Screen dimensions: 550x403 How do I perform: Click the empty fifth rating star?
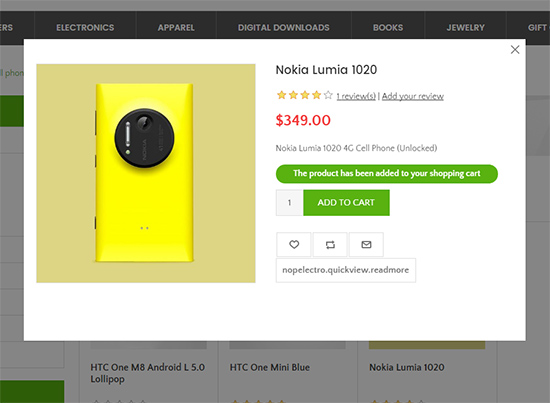point(328,95)
